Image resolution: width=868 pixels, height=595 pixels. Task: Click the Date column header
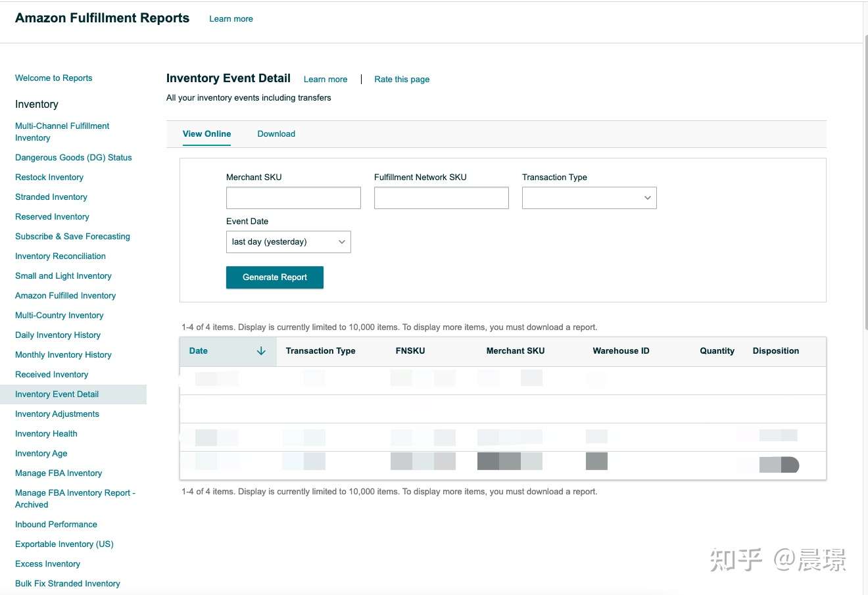pos(228,352)
